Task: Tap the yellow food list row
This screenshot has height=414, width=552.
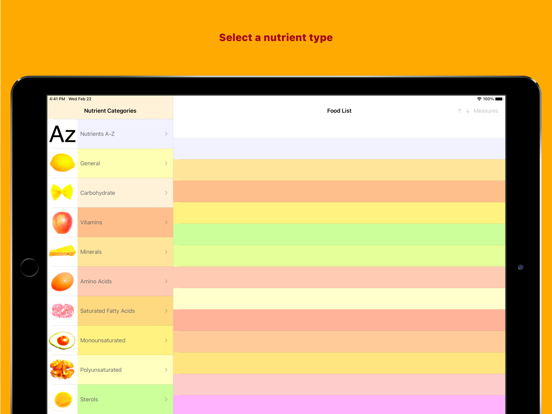Action: click(x=339, y=213)
